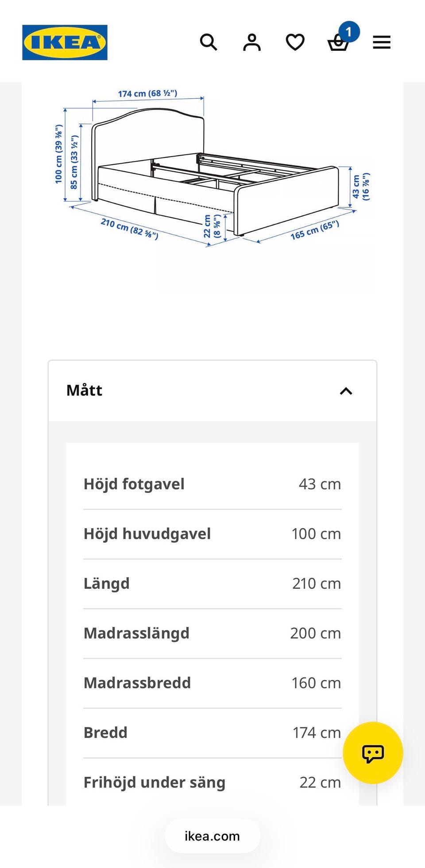The width and height of the screenshot is (425, 868).
Task: Open the bed dimensions diagram image
Action: [212, 169]
